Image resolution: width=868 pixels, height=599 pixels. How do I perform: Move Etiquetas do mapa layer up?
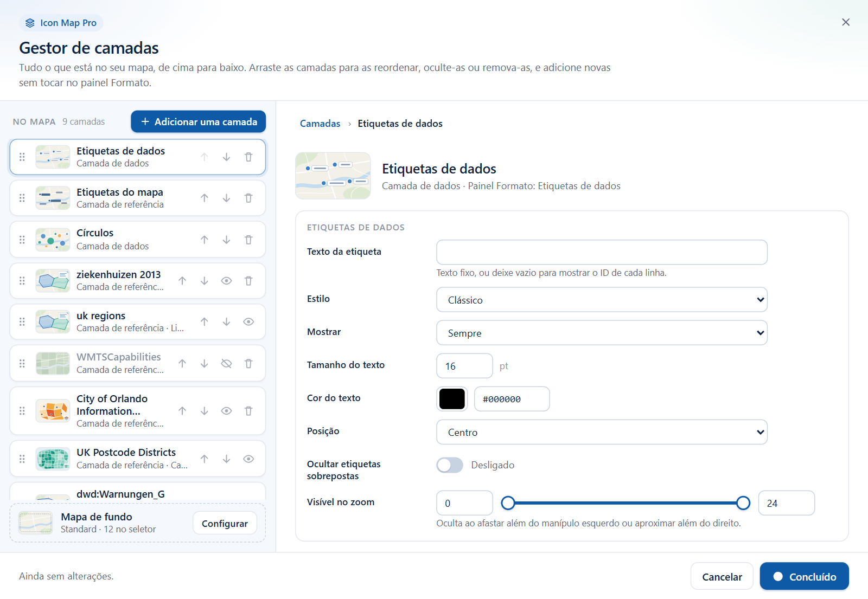tap(205, 198)
